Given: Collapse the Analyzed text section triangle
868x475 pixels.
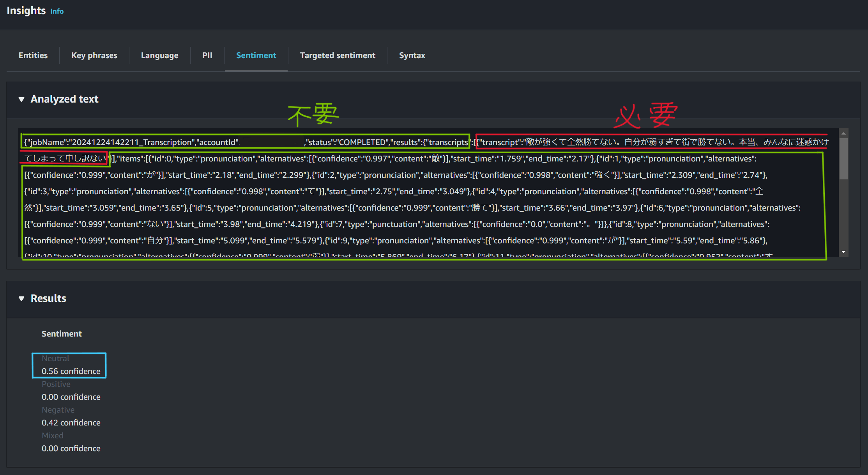Looking at the screenshot, I should [x=21, y=99].
